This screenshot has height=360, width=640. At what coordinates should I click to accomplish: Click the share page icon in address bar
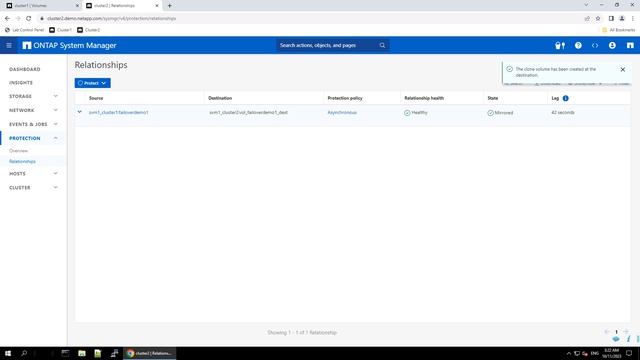pyautogui.click(x=587, y=18)
